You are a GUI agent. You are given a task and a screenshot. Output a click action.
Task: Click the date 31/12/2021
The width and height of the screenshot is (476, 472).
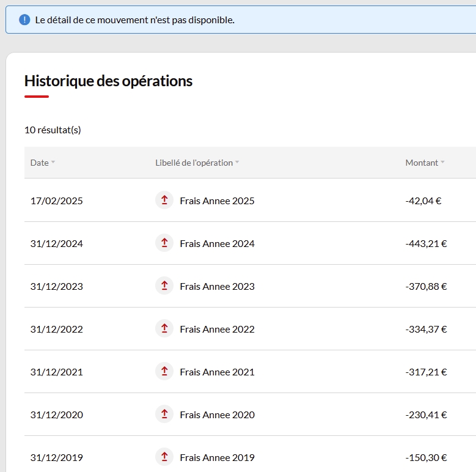pos(56,372)
